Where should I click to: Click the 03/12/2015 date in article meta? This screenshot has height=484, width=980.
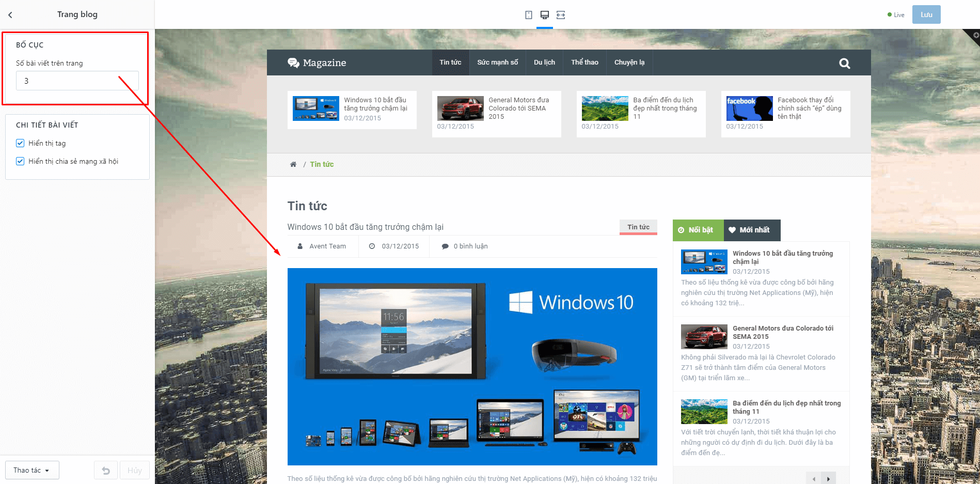(x=400, y=246)
